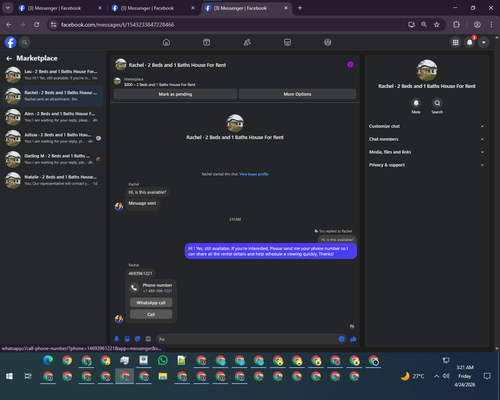
Task: Switch to the second Messenger browser tab
Action: [x=153, y=8]
